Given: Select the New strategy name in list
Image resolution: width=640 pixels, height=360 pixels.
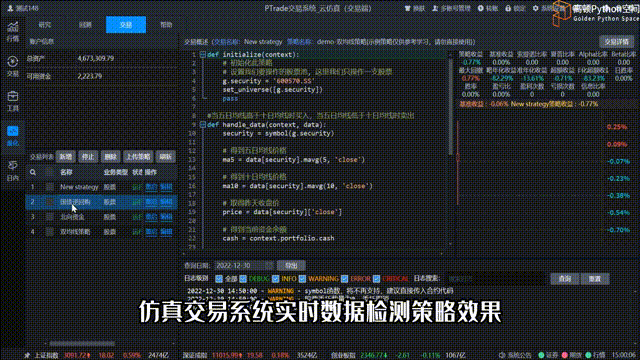Looking at the screenshot, I should (x=79, y=187).
